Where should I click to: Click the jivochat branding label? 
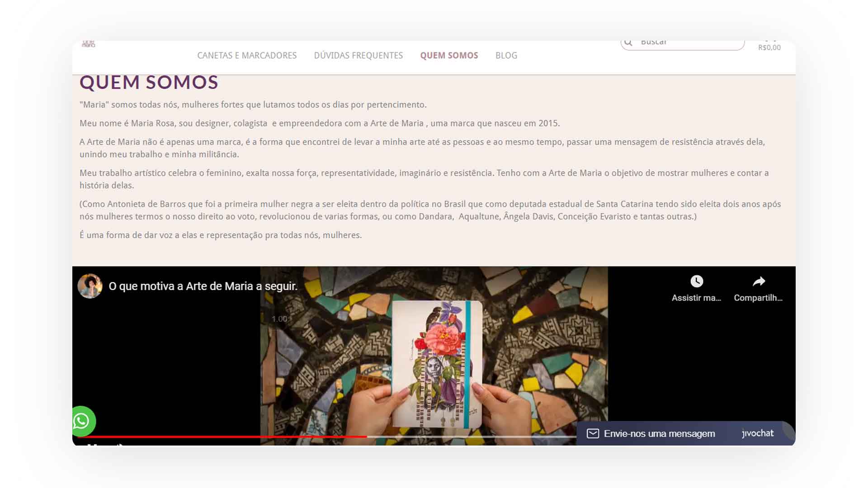tap(757, 433)
